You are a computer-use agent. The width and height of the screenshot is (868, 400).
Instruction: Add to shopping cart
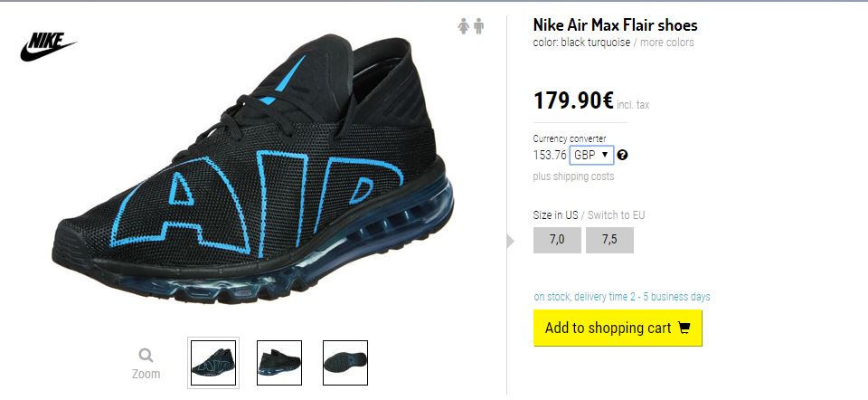point(618,328)
